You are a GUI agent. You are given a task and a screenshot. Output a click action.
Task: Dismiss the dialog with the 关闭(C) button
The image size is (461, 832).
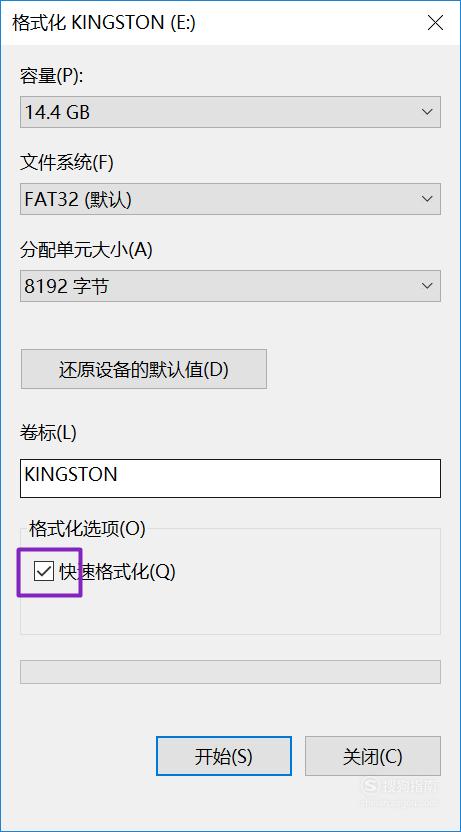click(x=372, y=756)
